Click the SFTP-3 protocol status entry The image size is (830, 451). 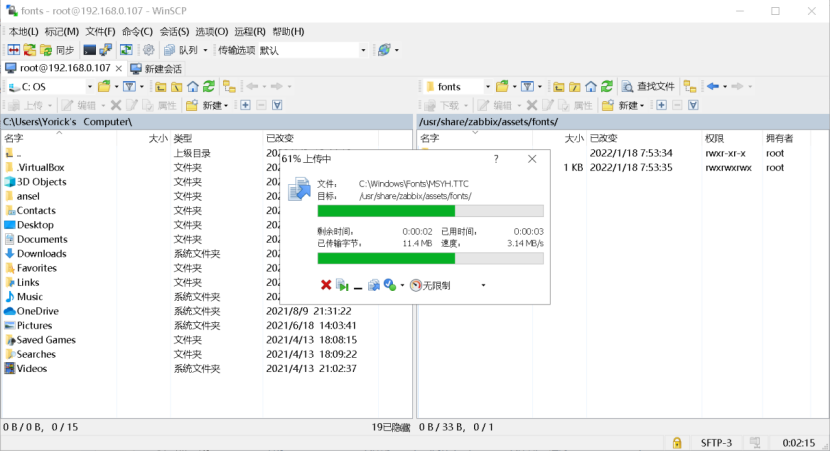(x=716, y=443)
